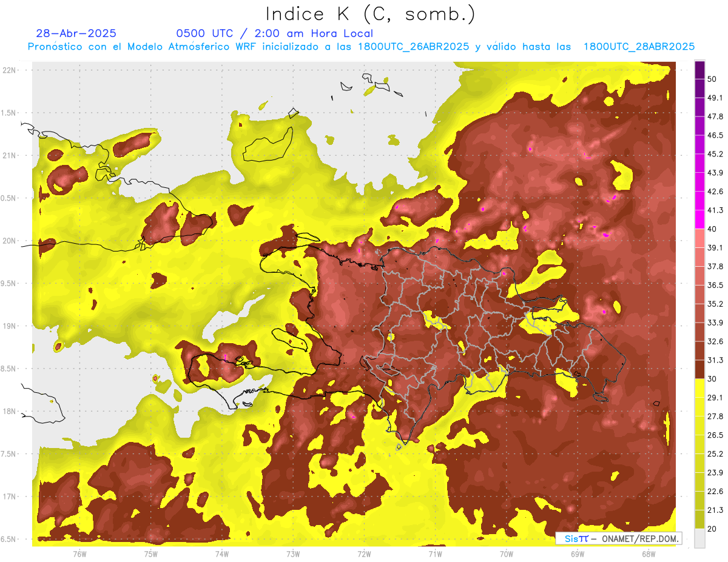Click the '29.1' color scale value
The height and width of the screenshot is (562, 728).
(715, 398)
